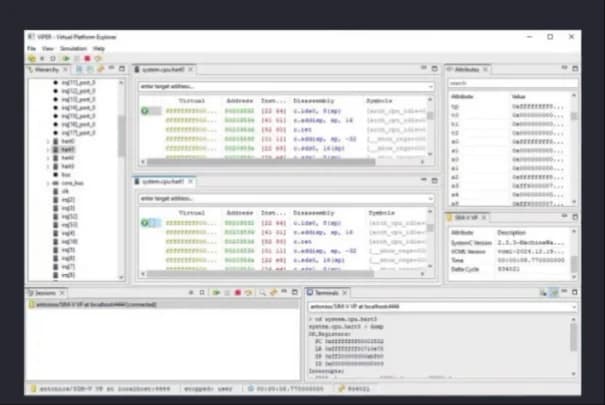Click the horizontal scrollbar of top disassembly view
The height and width of the screenshot is (405, 605).
(x=261, y=162)
